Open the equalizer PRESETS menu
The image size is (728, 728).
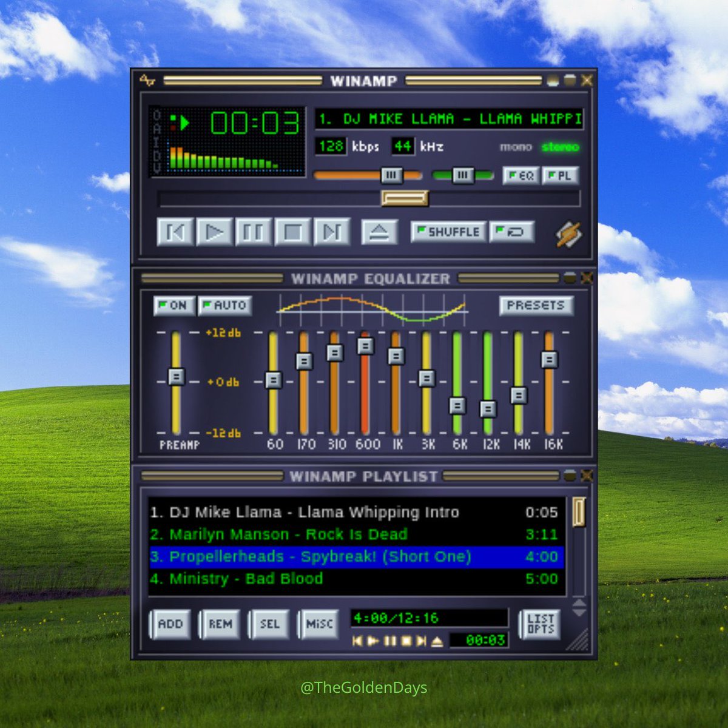536,306
